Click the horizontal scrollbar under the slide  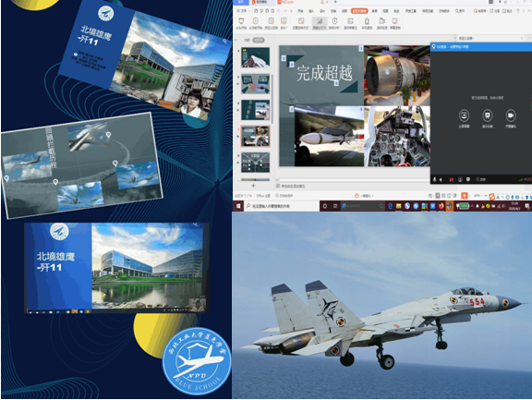[x=353, y=180]
